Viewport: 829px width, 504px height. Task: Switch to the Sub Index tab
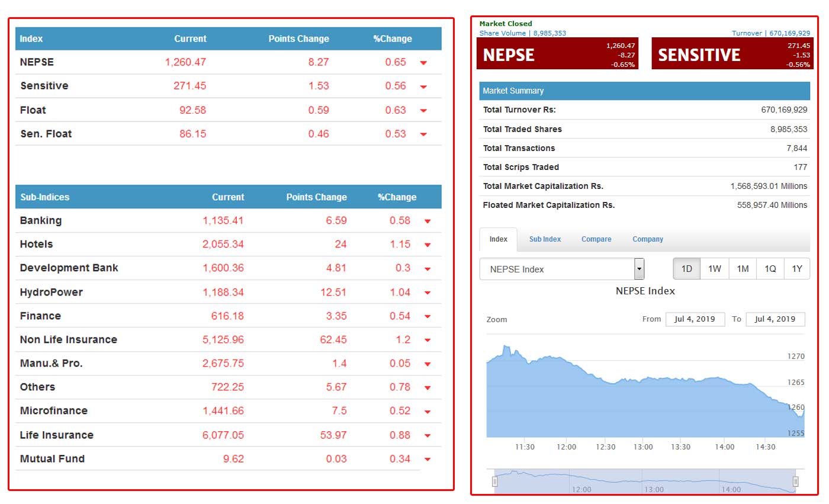coord(545,239)
